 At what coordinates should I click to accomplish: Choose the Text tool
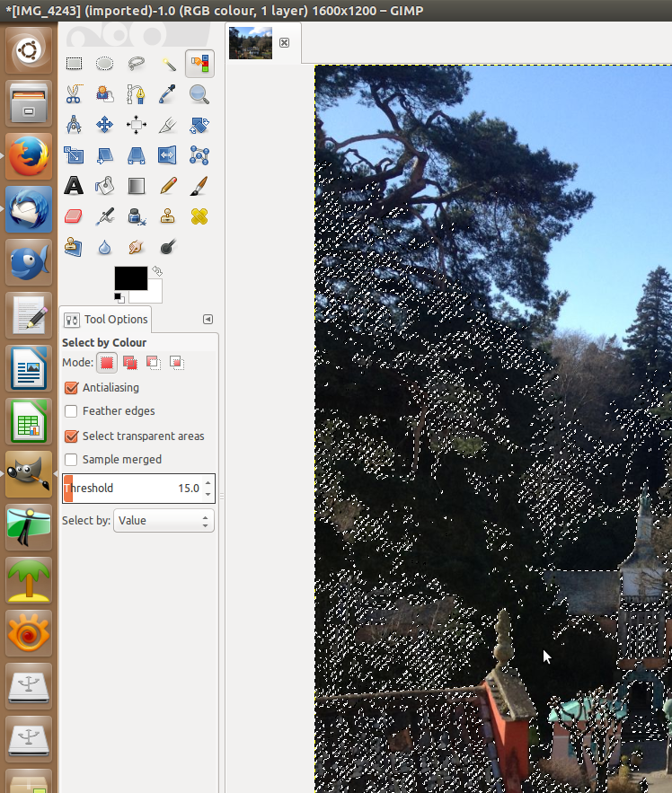[x=74, y=186]
